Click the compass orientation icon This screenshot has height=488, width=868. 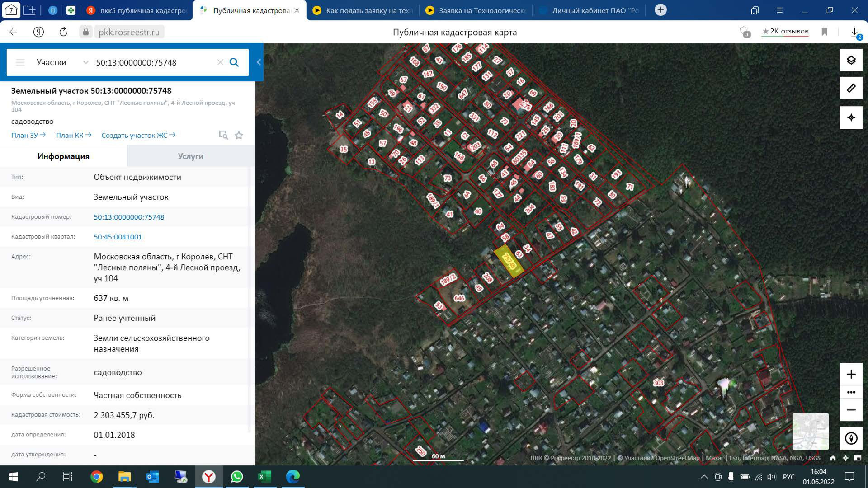pyautogui.click(x=851, y=438)
